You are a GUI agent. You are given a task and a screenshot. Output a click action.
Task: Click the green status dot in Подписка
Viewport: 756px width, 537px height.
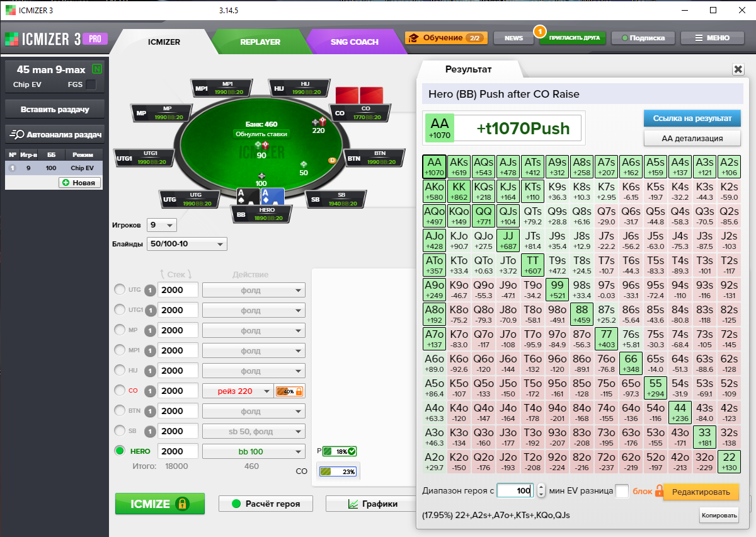click(x=625, y=38)
